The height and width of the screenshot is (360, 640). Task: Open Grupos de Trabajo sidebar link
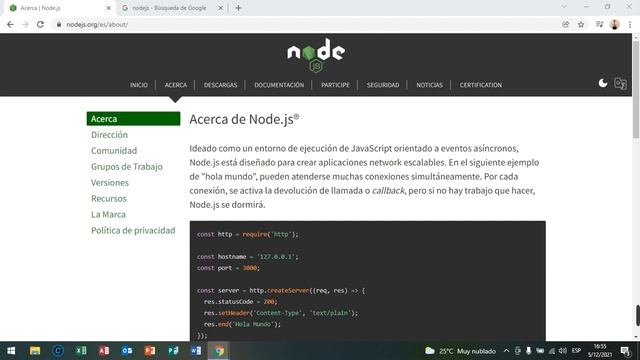tap(127, 167)
